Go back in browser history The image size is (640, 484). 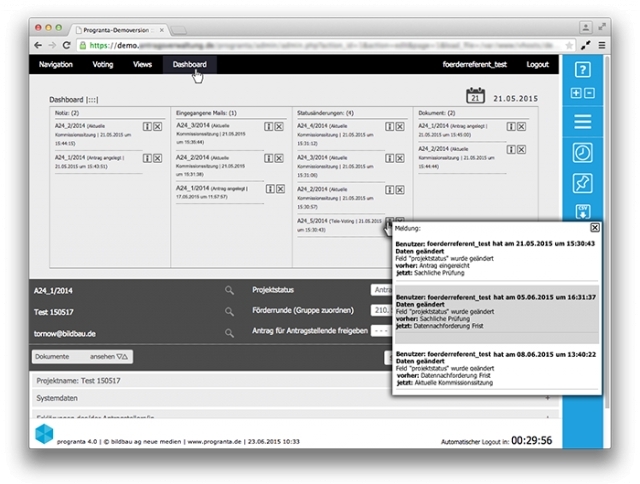click(38, 45)
